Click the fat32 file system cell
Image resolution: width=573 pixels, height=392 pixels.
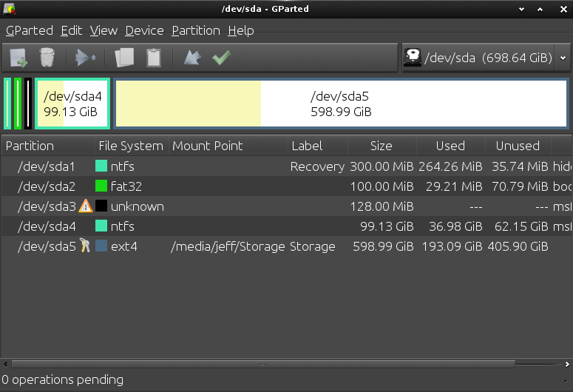[126, 186]
